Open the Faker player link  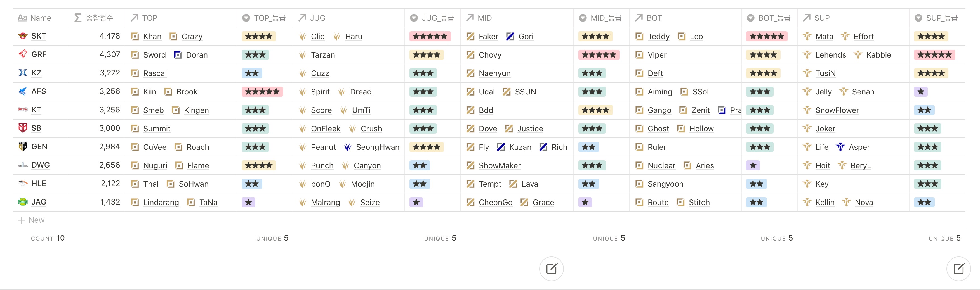pos(488,37)
